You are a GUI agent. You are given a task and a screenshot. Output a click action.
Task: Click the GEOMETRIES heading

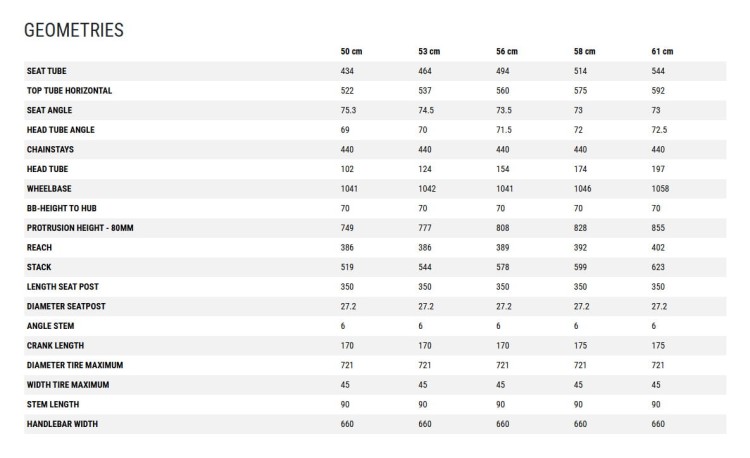point(74,30)
